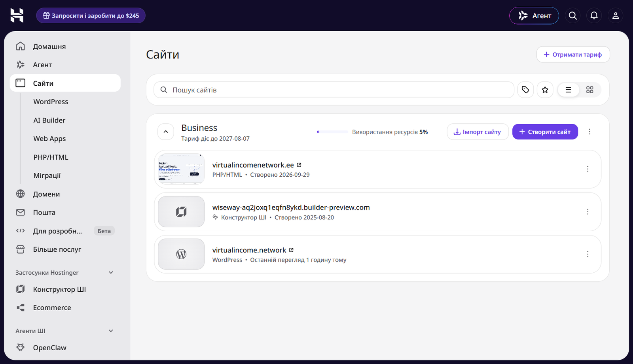
Task: Switch to grid view
Action: [x=589, y=90]
